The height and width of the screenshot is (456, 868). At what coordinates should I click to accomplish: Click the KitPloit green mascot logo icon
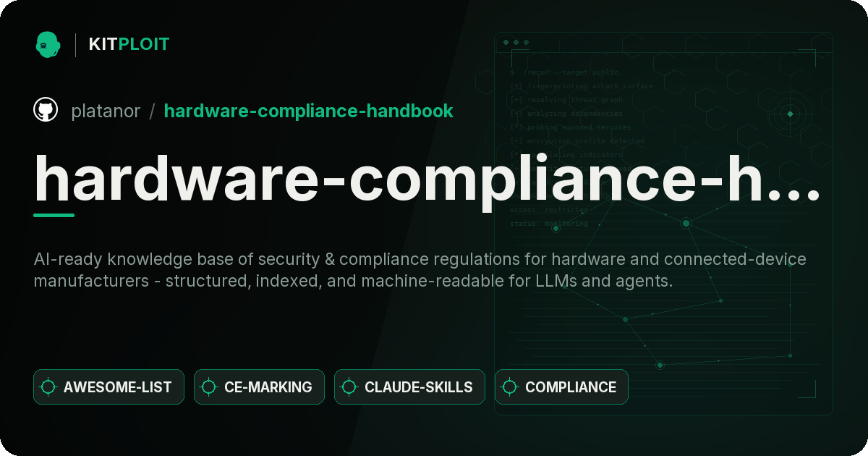tap(48, 44)
